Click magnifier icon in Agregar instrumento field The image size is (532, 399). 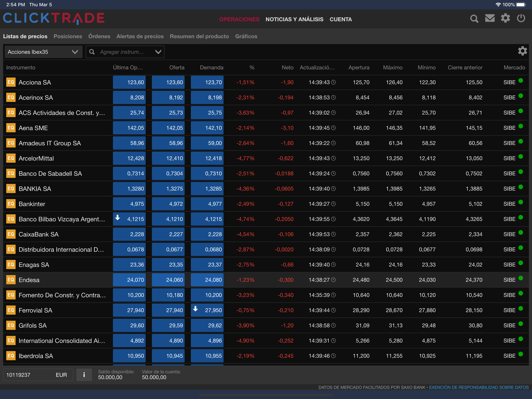point(92,52)
